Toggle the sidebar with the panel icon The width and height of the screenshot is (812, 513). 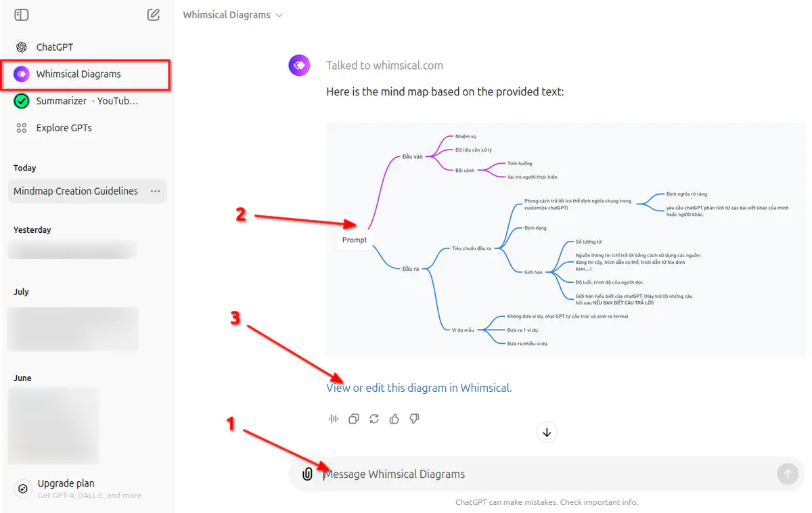click(21, 14)
